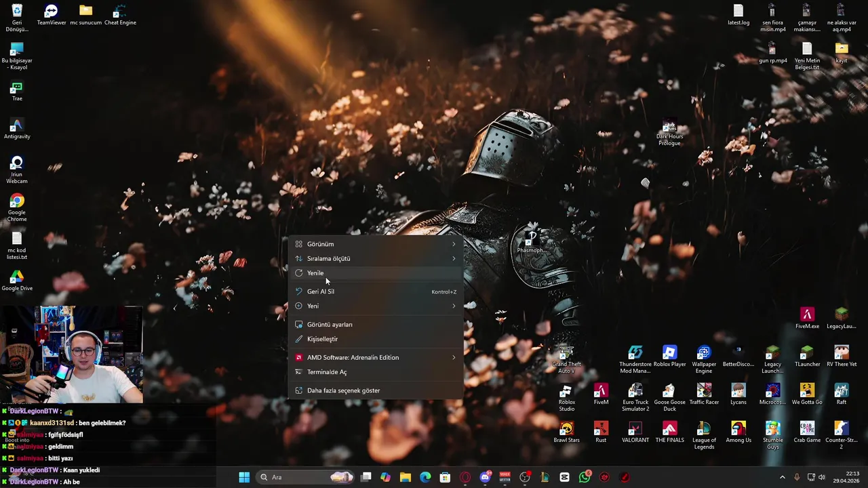The width and height of the screenshot is (868, 488).
Task: Launch Euro Truck Simulator 2
Action: (x=635, y=398)
